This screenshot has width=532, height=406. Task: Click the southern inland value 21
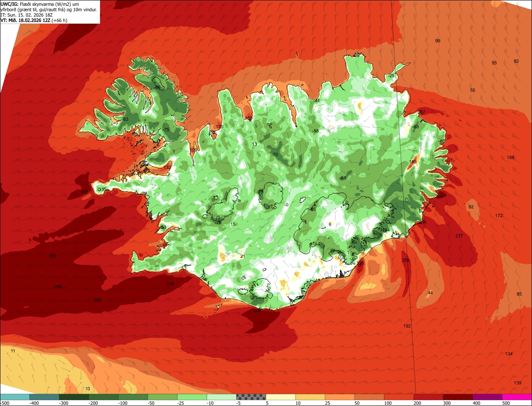coord(243,256)
